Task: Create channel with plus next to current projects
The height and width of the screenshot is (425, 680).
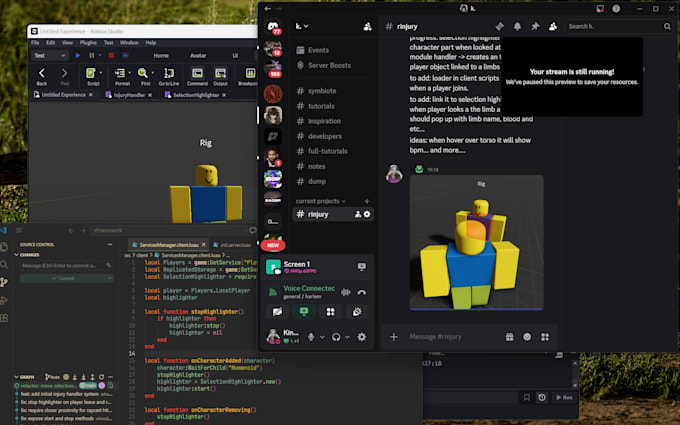Action: [x=367, y=201]
